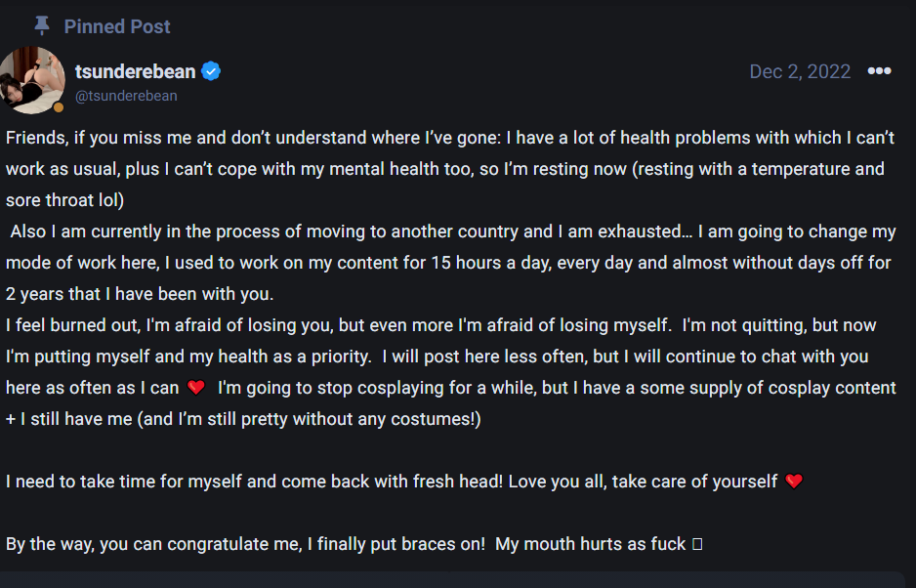The image size is (916, 588).
Task: Open the tsunderebean profile picture
Action: (32, 80)
